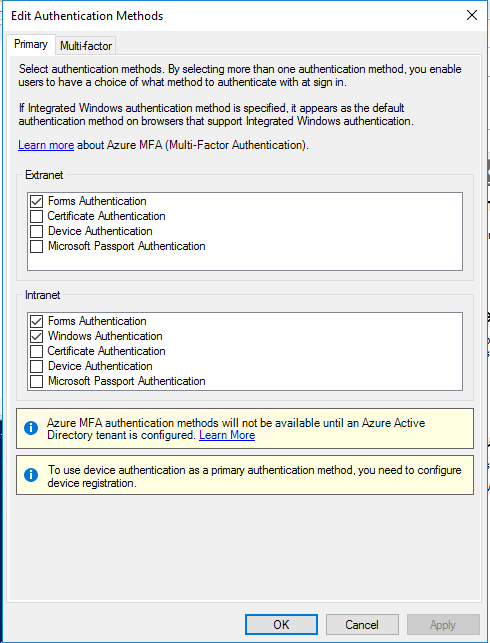Uncheck Extranet Forms Authentication
This screenshot has height=643, width=490.
[x=36, y=201]
